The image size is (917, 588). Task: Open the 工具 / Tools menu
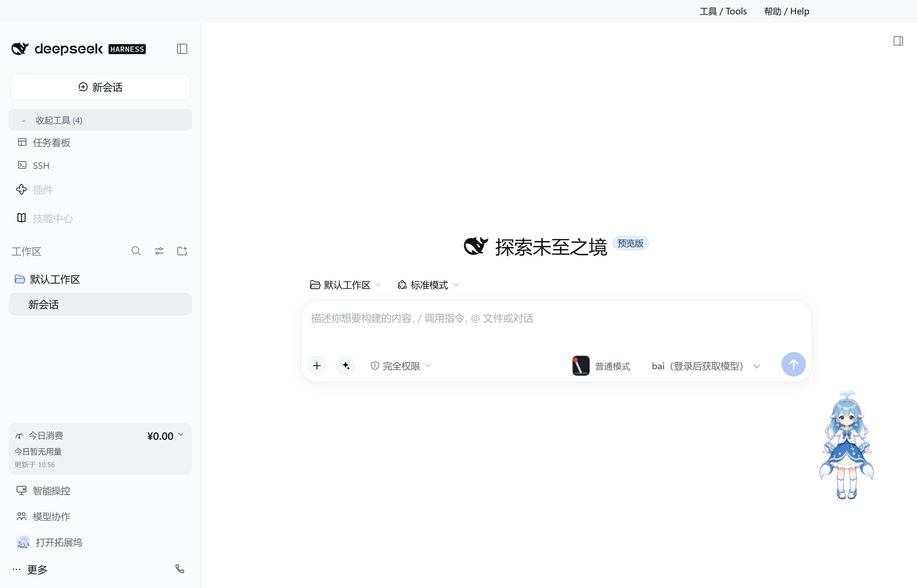coord(723,11)
